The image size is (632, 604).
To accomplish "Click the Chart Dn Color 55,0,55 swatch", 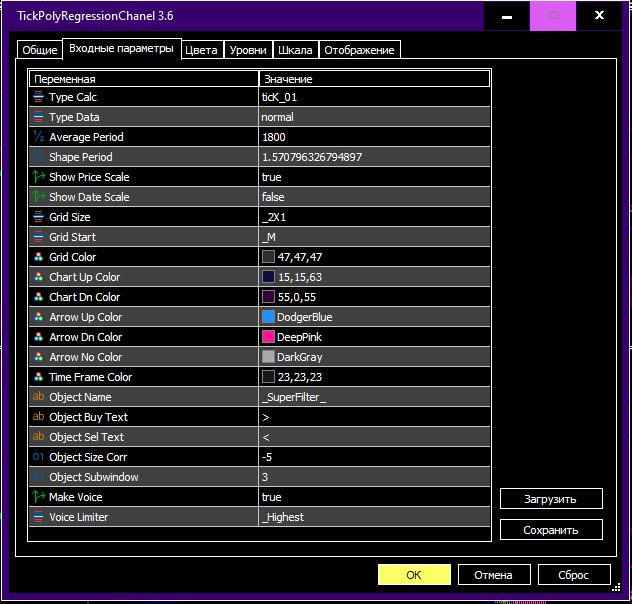I will (268, 297).
